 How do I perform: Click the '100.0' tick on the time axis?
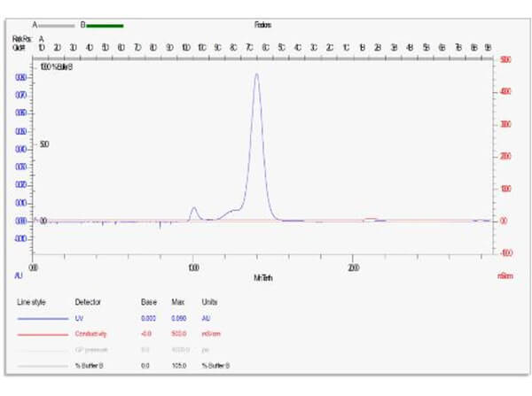point(193,268)
